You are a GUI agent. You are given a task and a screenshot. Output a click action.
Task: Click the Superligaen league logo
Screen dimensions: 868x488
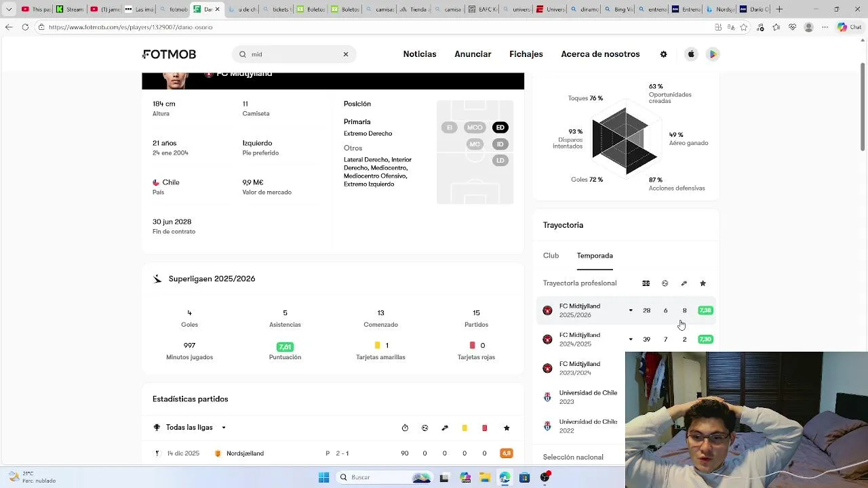click(157, 279)
